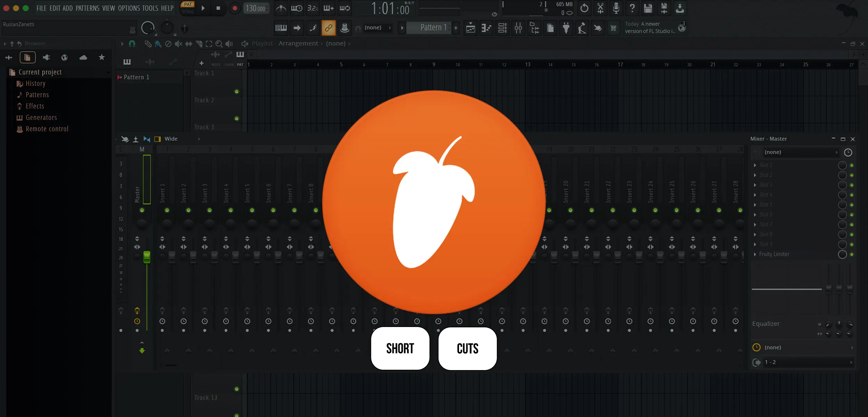The image size is (868, 417).
Task: Open the mixer output 1 - 2 dropdown
Action: point(809,362)
